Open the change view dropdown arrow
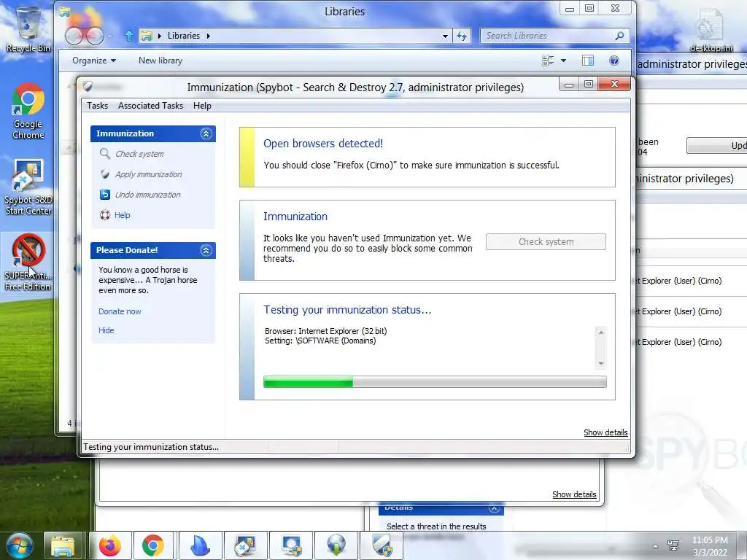This screenshot has height=560, width=747. click(564, 61)
